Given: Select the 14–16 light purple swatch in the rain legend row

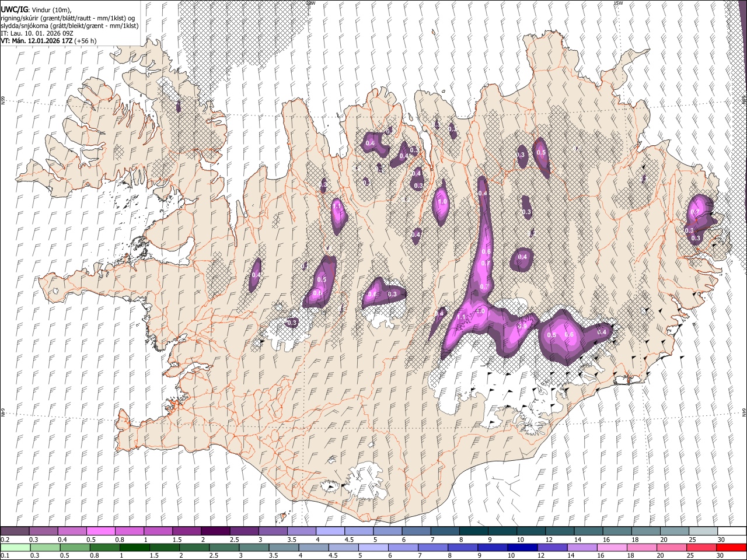Looking at the screenshot, I should 582,547.
